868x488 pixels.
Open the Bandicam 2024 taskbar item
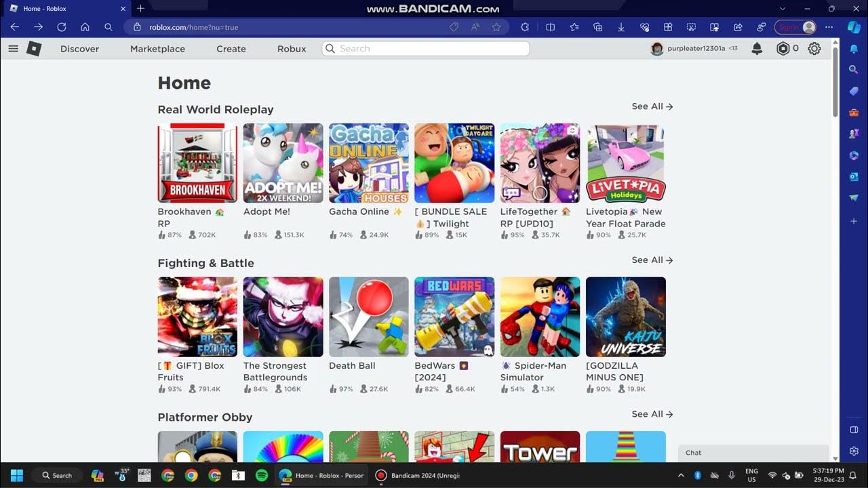point(417,475)
